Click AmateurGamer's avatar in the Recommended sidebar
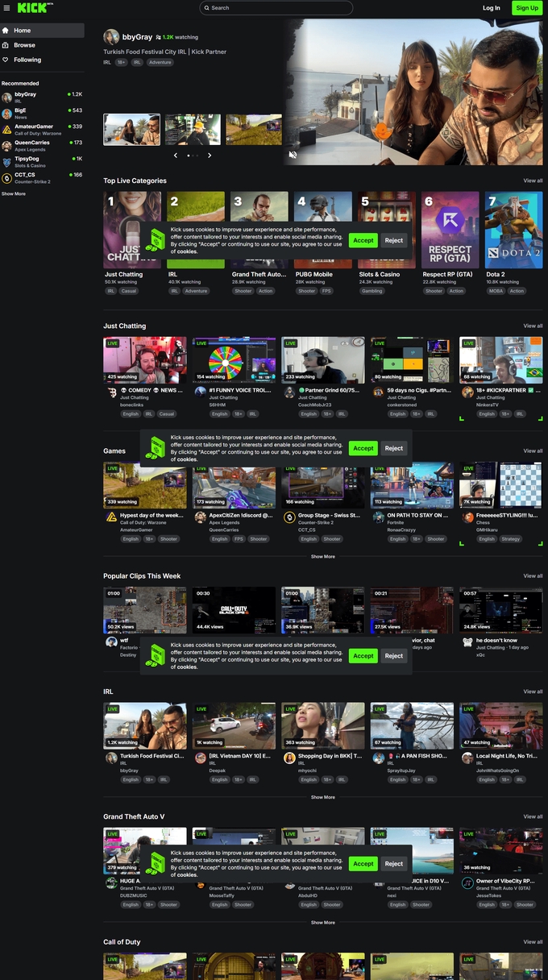 (6, 129)
